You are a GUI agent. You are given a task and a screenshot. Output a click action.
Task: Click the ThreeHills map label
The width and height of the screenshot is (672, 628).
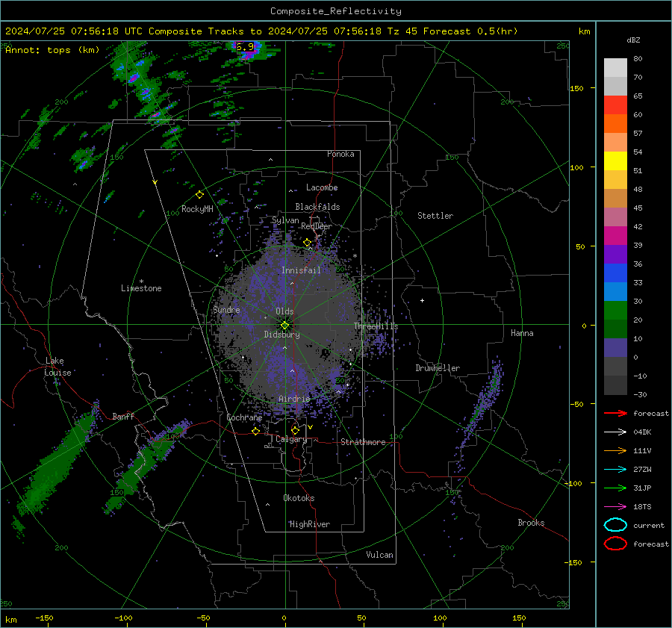click(x=376, y=326)
